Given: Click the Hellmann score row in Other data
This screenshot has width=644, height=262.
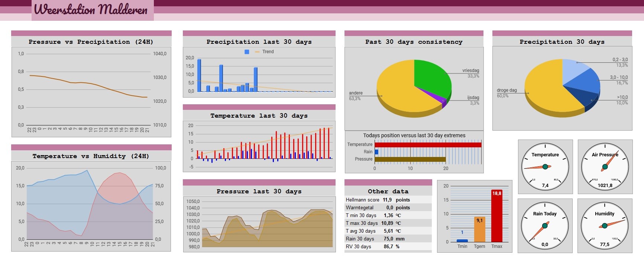Looking at the screenshot, I should click(388, 200).
